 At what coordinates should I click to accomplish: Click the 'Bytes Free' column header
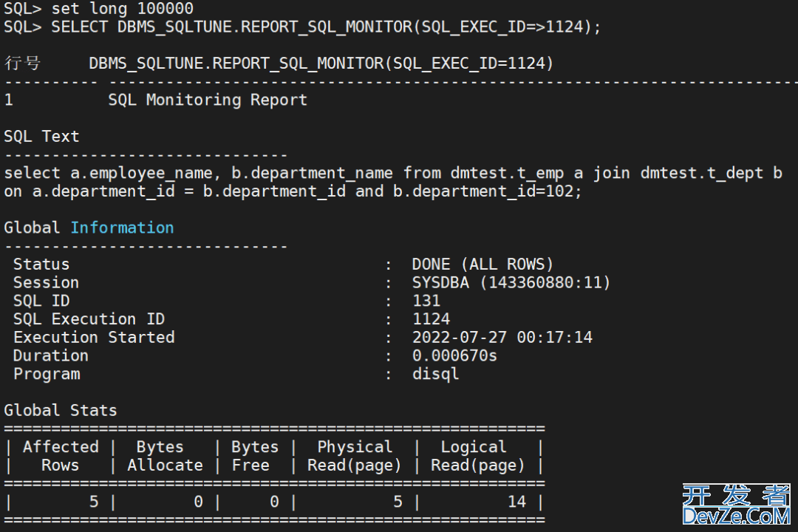pos(255,456)
